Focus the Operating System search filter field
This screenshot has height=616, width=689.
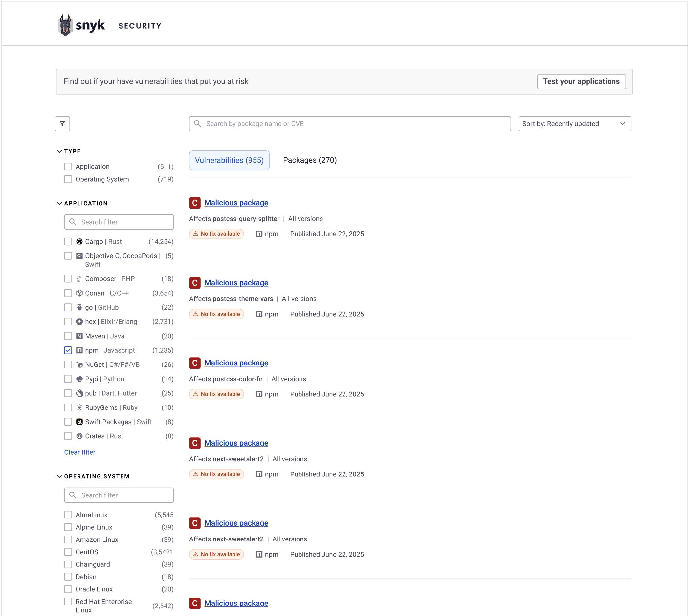pyautogui.click(x=119, y=495)
